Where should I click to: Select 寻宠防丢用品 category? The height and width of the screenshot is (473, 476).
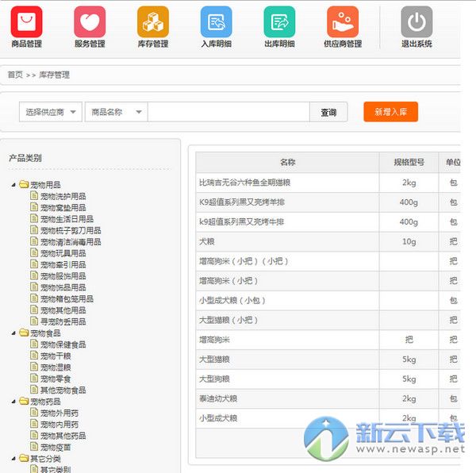(x=63, y=321)
